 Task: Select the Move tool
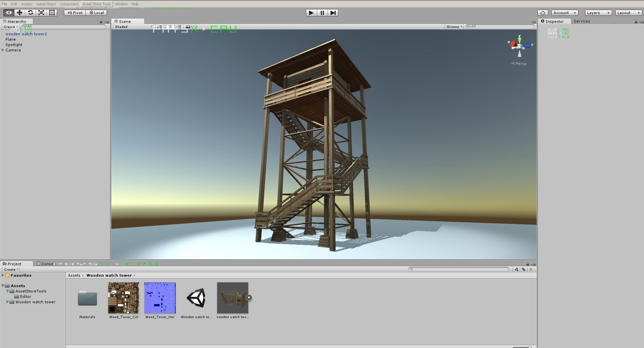pyautogui.click(x=20, y=13)
